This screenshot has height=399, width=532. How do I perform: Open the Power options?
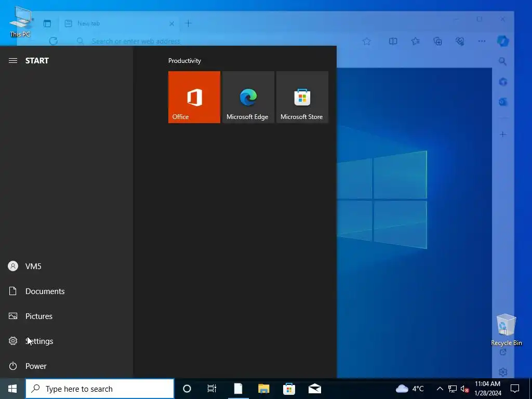[66, 366]
